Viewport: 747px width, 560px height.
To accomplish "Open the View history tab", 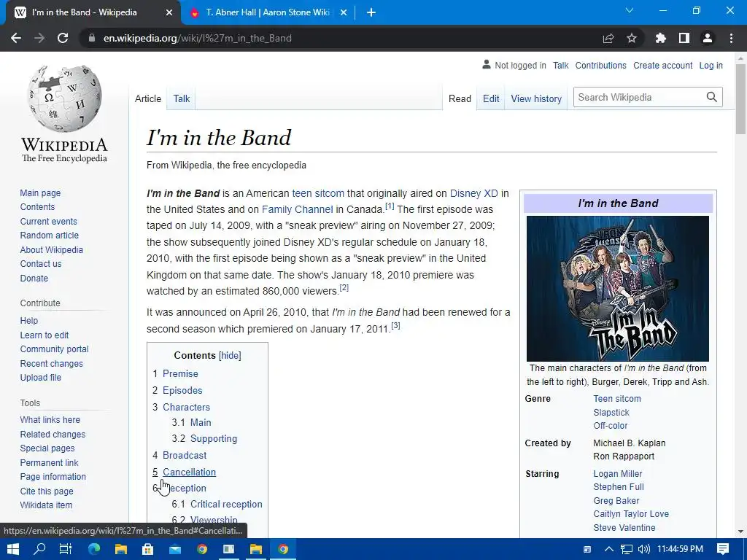I will (536, 98).
